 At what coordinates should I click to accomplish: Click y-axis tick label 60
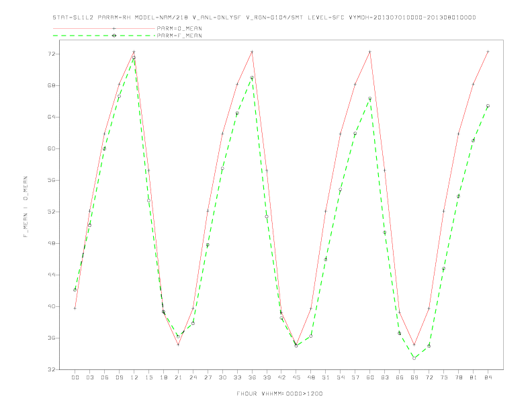tap(52, 148)
